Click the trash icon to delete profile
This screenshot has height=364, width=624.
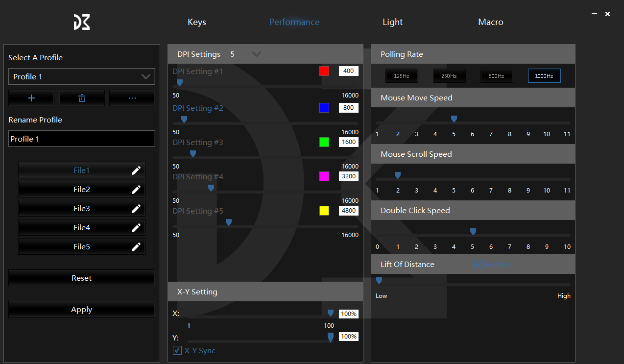click(82, 98)
